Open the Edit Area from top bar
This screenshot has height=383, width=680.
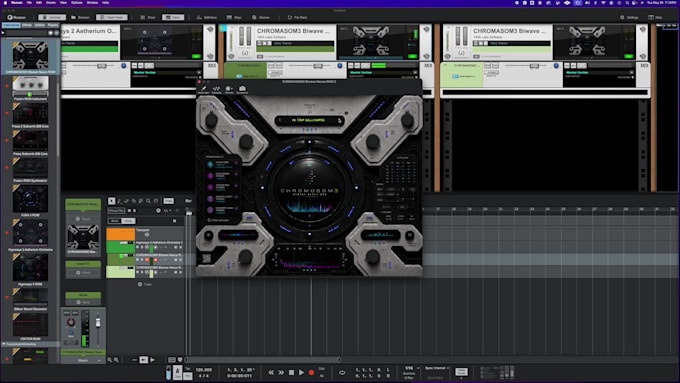pos(206,17)
